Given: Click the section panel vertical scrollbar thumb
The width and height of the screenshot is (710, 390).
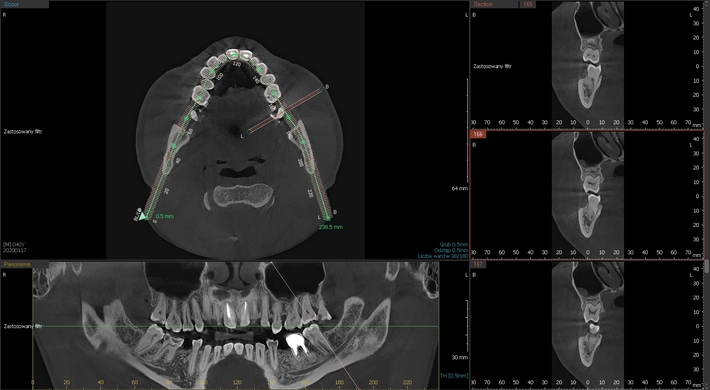Looking at the screenshot, I should [x=707, y=266].
